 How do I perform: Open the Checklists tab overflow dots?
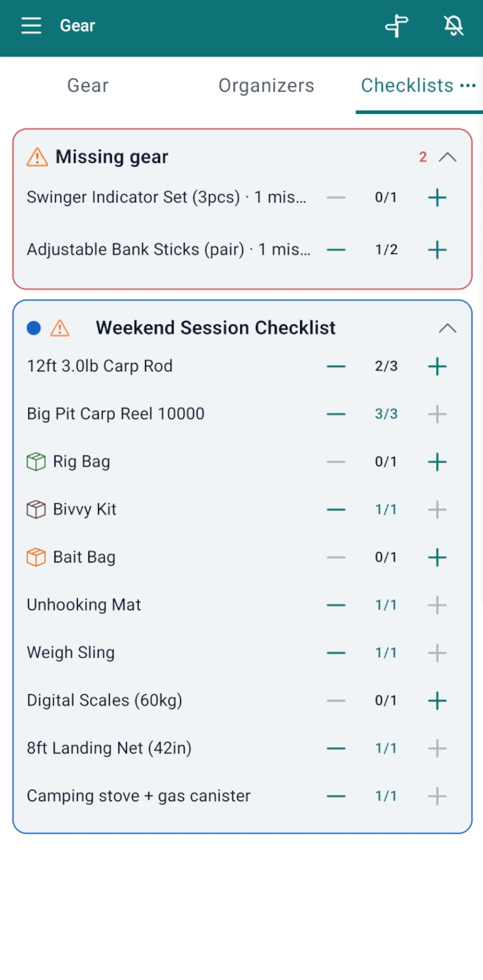(468, 86)
